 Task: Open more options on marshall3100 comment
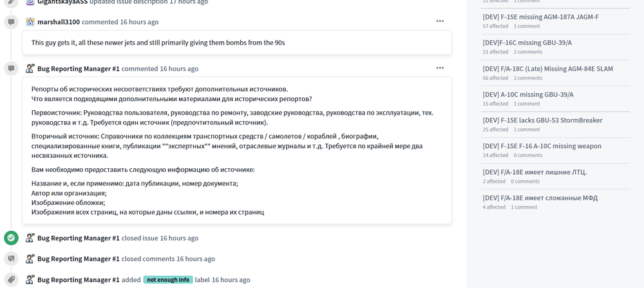440,21
